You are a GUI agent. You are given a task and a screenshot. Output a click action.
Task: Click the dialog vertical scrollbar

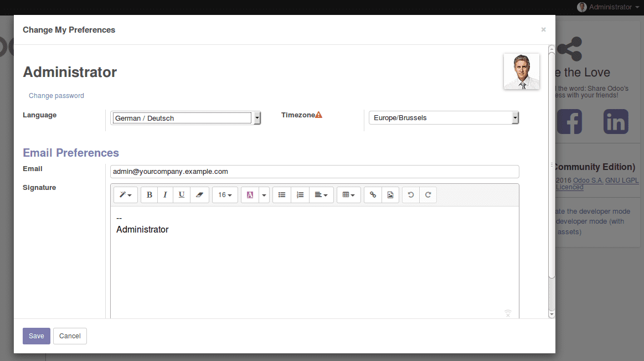pyautogui.click(x=552, y=164)
